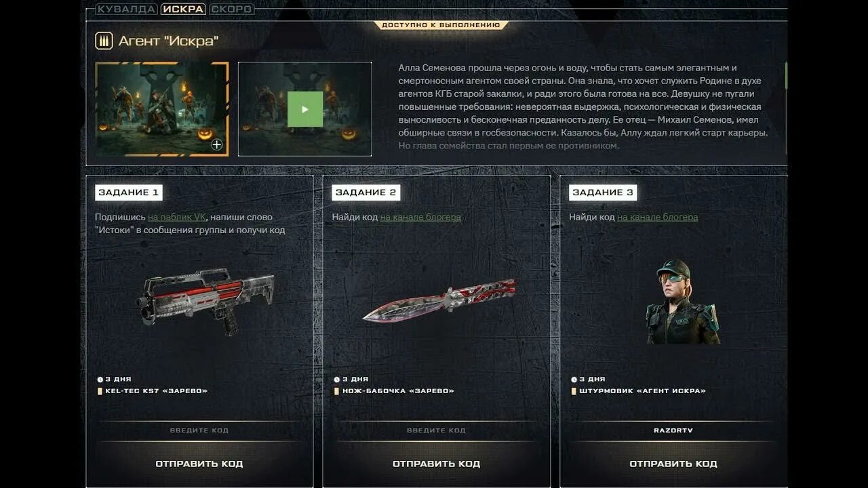
Task: Follow task 2's «на канале блогера» link
Action: click(x=420, y=217)
